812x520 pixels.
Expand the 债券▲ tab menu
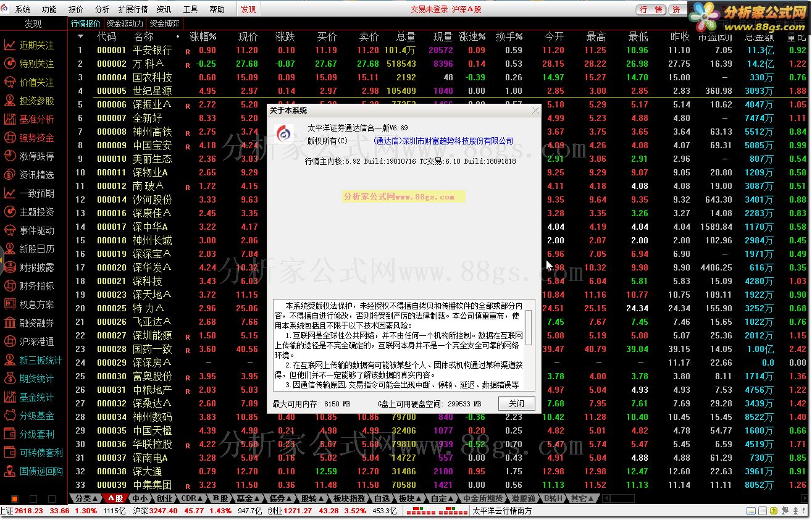281,498
